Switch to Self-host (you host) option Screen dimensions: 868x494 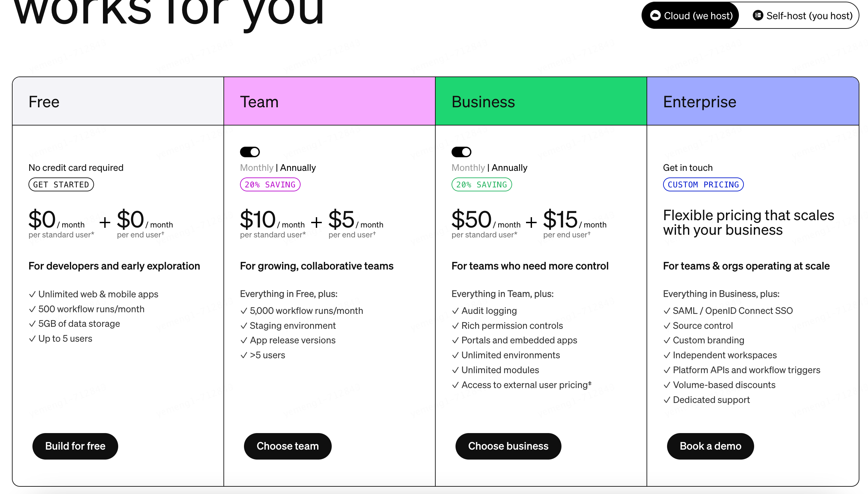click(x=802, y=16)
